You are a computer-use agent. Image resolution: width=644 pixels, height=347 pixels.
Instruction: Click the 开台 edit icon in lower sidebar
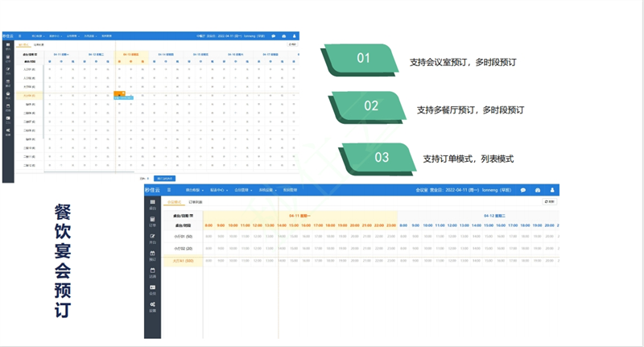pyautogui.click(x=152, y=238)
